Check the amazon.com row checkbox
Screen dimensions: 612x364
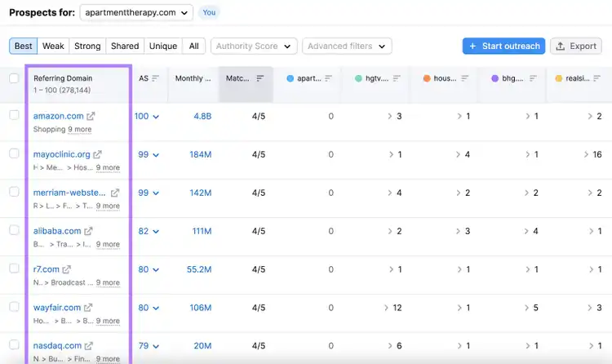point(14,115)
